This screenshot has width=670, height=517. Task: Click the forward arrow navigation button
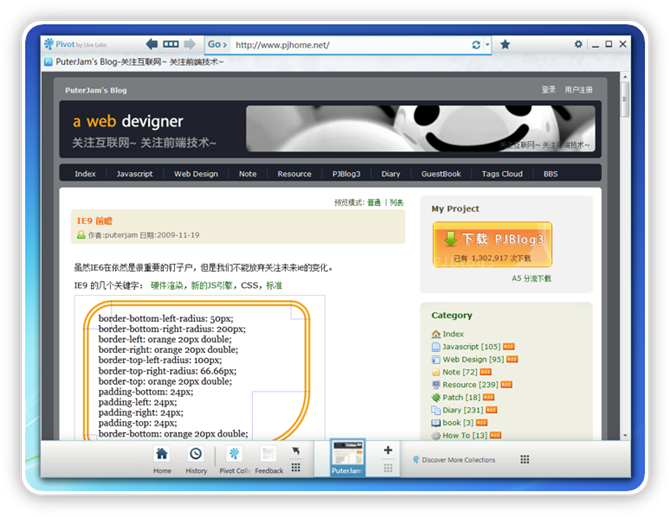(x=190, y=44)
